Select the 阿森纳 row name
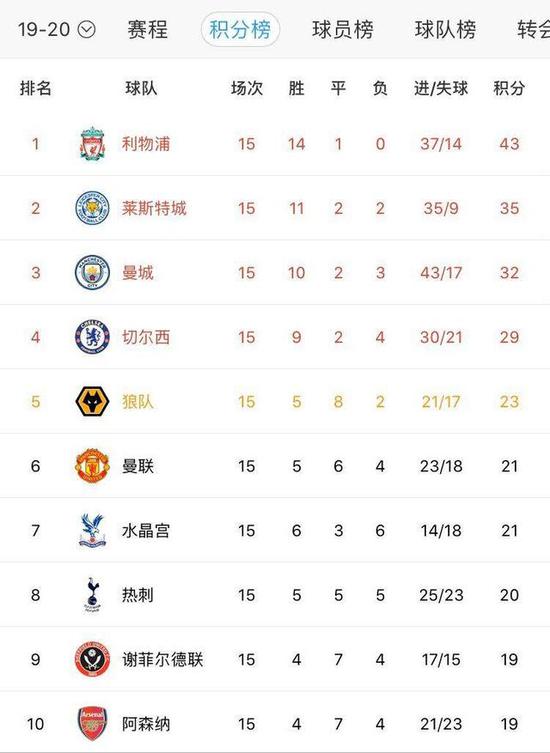The height and width of the screenshot is (753, 550). click(146, 724)
